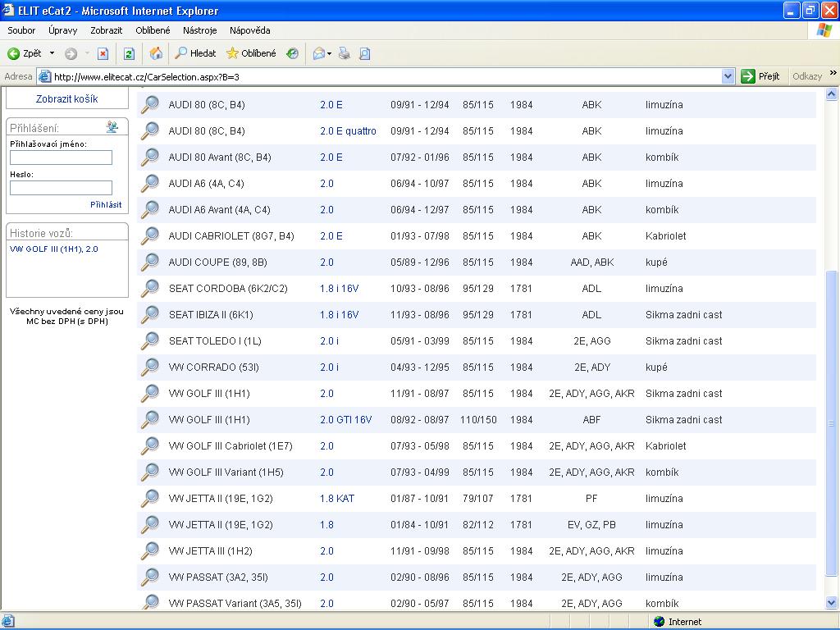Open the Oblíbené menu in menu bar
The image size is (840, 630).
(x=153, y=30)
